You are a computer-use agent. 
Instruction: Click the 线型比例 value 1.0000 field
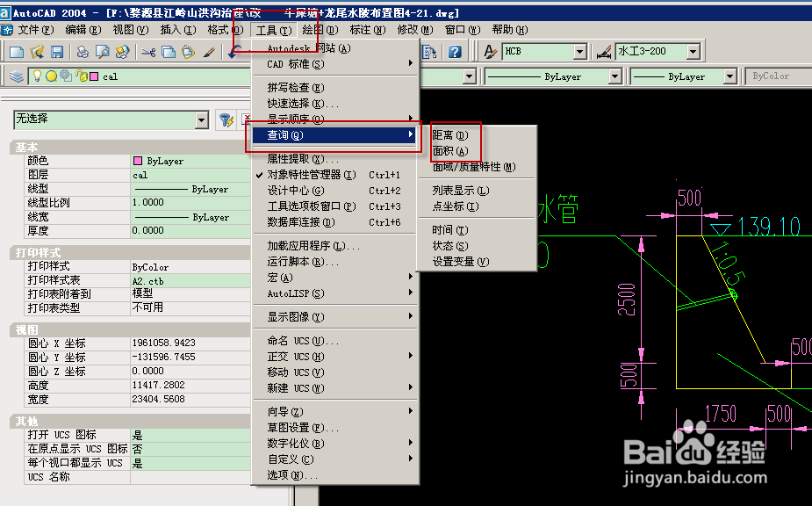point(190,203)
